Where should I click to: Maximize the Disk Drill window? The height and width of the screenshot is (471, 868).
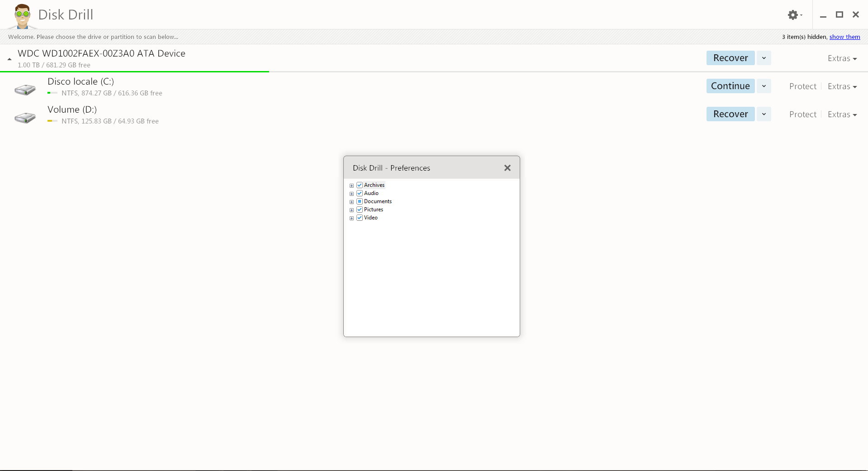[839, 14]
